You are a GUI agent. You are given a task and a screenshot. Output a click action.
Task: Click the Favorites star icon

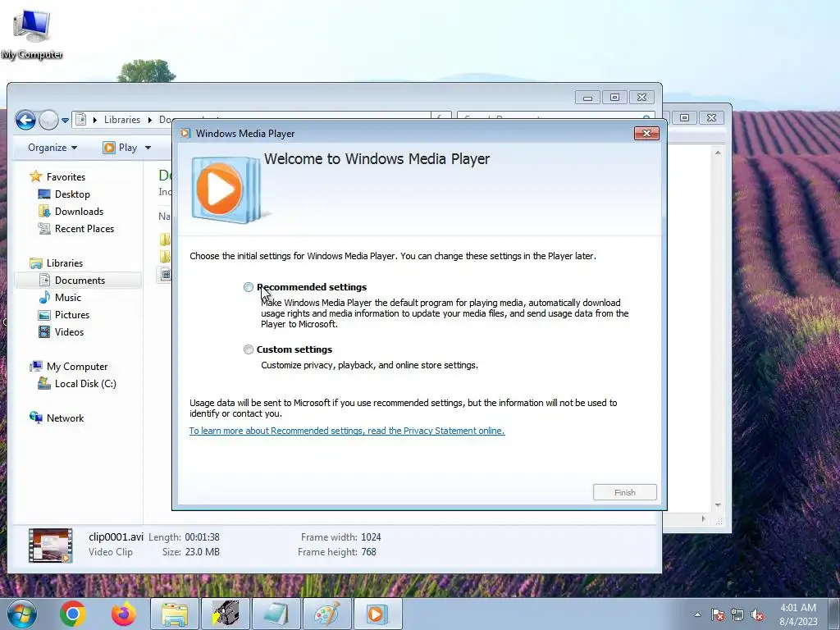pyautogui.click(x=36, y=176)
